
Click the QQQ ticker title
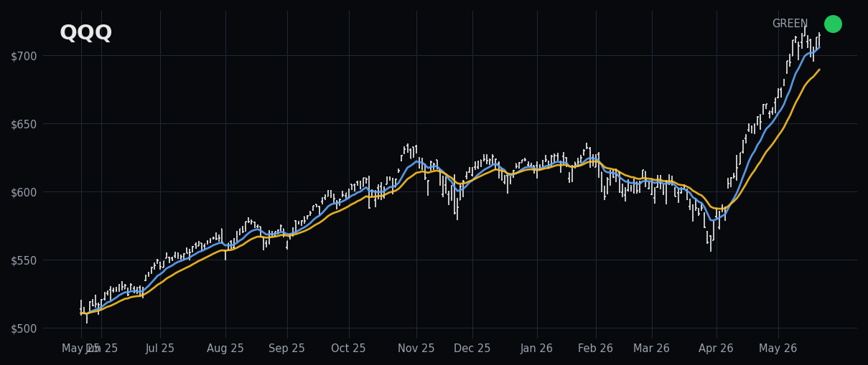(85, 33)
